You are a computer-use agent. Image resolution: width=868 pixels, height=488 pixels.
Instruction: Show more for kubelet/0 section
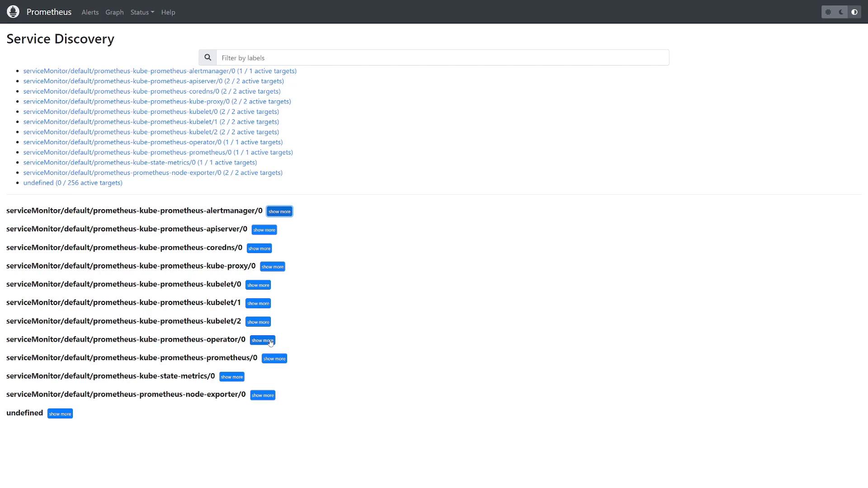(258, 285)
